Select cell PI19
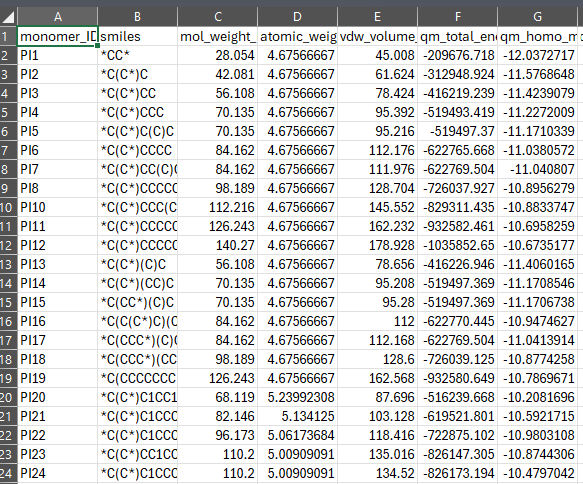This screenshot has height=484, width=583. click(x=58, y=378)
